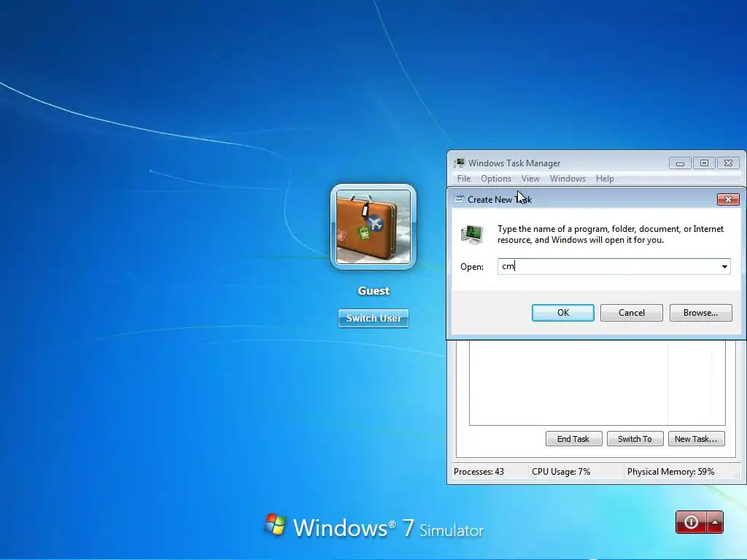Viewport: 747px width, 560px height.
Task: Expand the Open combo box dropdown arrow
Action: pos(724,267)
